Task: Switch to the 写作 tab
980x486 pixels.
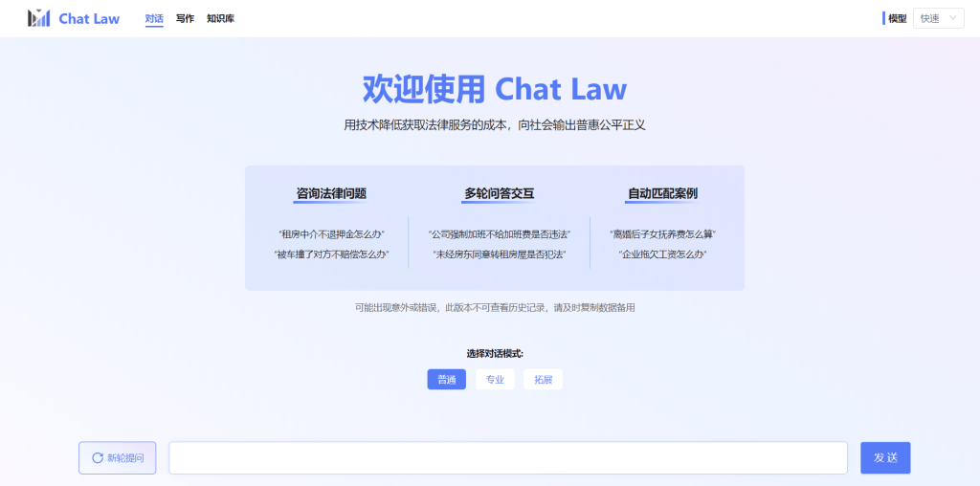Action: (x=185, y=18)
